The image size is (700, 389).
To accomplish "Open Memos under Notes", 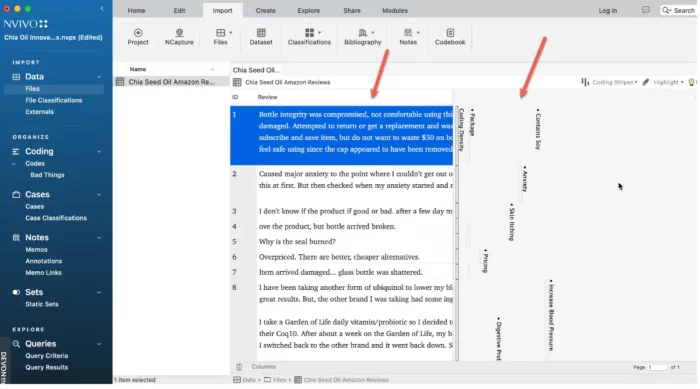I will coord(36,250).
